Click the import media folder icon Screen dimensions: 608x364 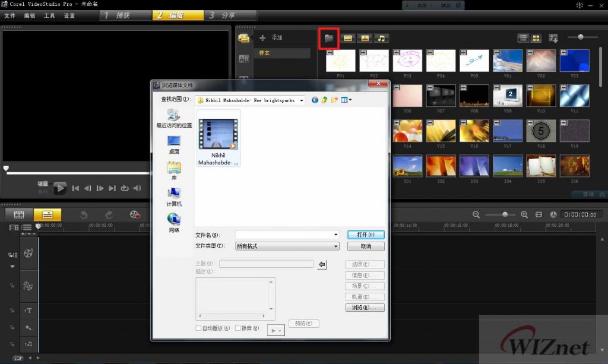click(329, 38)
